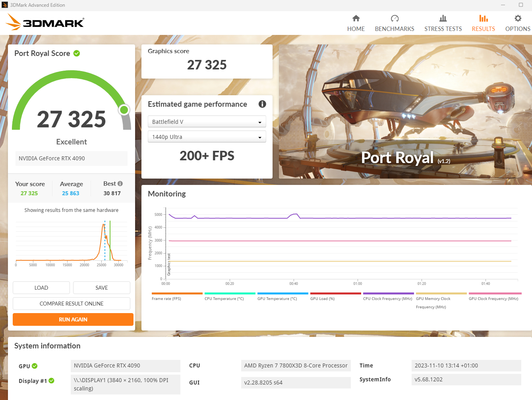This screenshot has height=400, width=532.
Task: Open the Battlefield V game dropdown
Action: 207,121
